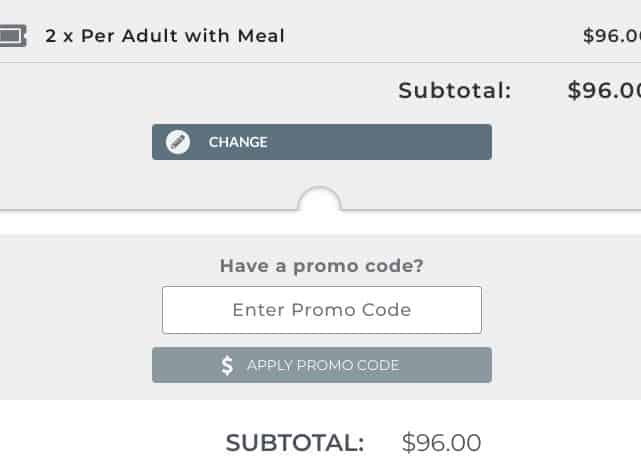Click the bold Subtotal label in order summary
641x474 pixels.
pos(455,90)
